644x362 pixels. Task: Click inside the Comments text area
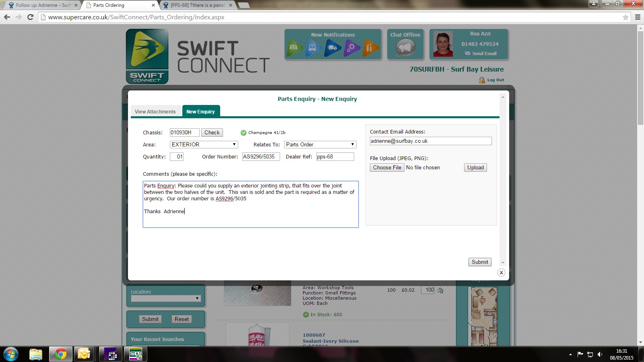(x=251, y=204)
